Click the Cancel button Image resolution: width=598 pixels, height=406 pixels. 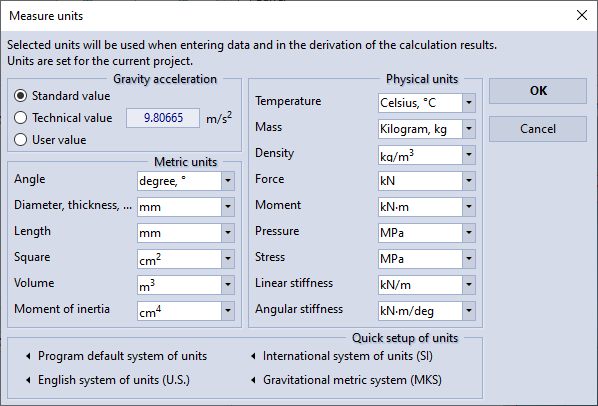point(538,129)
